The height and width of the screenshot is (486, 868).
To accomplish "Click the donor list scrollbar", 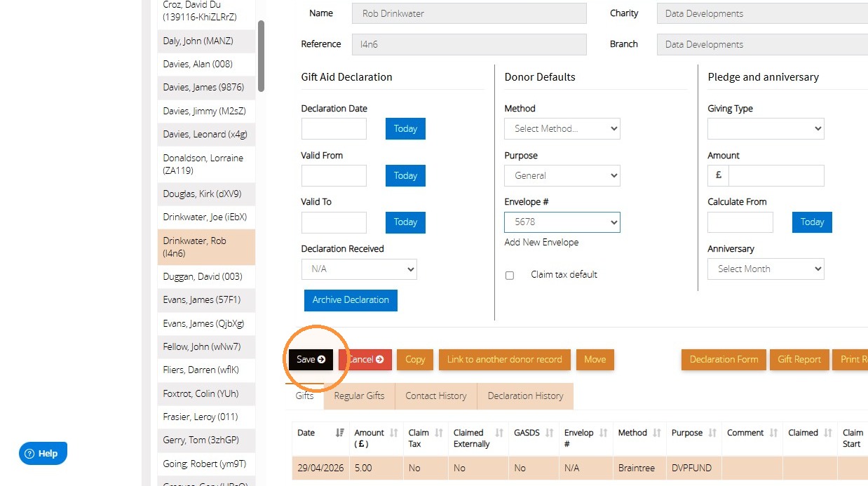I will [262, 56].
